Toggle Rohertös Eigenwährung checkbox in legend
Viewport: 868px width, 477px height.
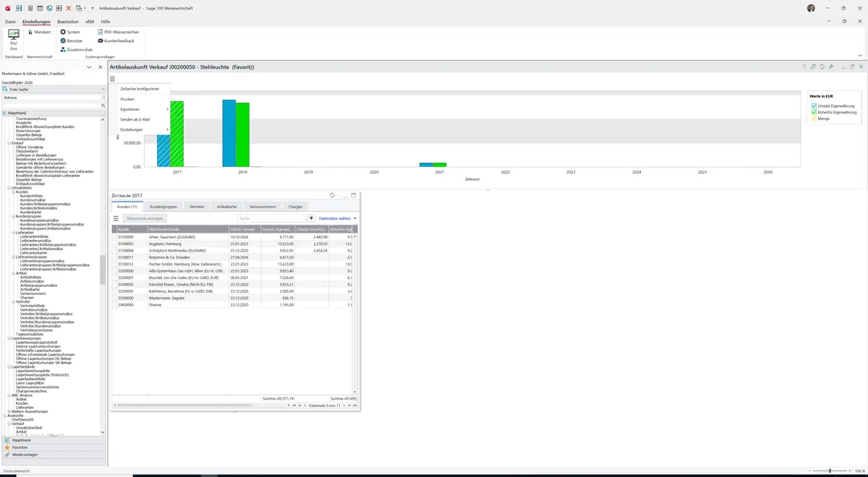point(814,112)
